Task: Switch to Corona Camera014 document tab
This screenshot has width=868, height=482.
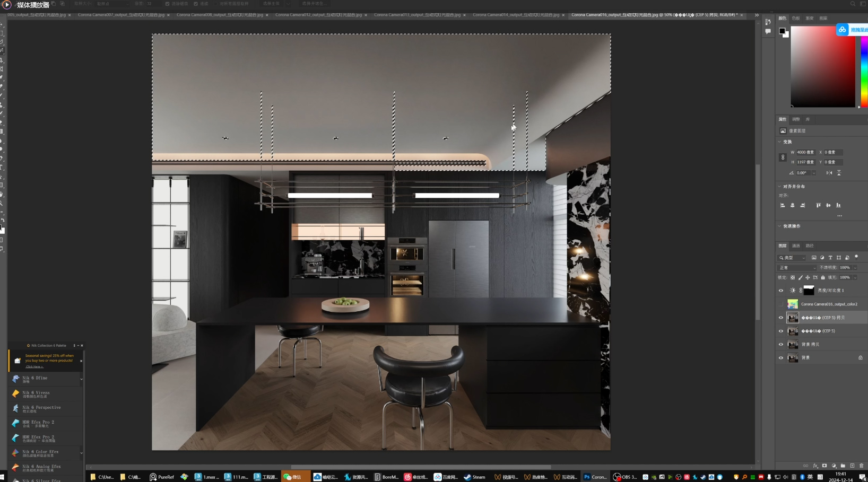Action: click(x=516, y=15)
